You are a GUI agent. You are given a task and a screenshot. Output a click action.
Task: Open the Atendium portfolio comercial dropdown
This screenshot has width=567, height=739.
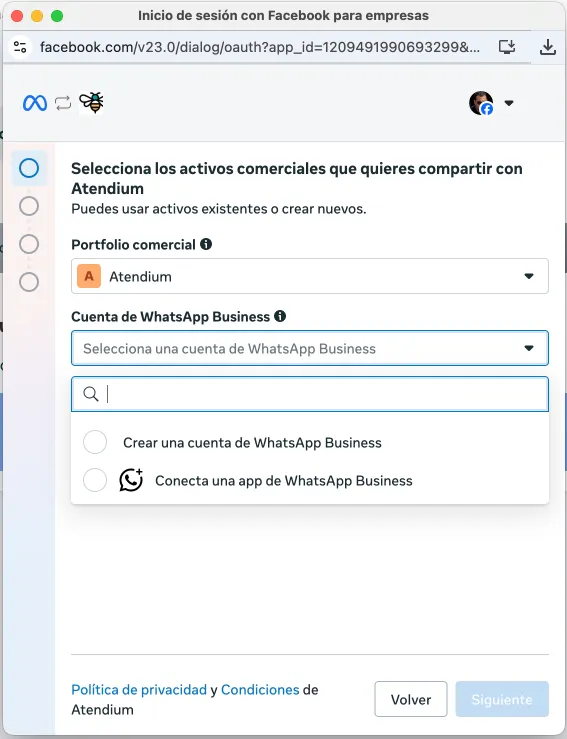click(310, 276)
